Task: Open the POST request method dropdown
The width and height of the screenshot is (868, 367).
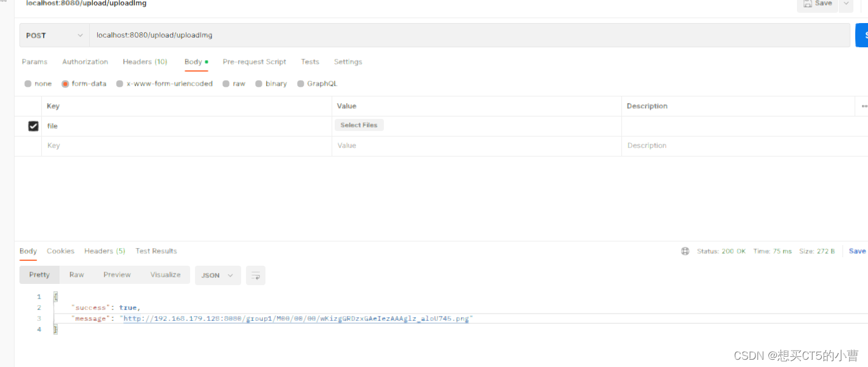Action: pos(53,35)
